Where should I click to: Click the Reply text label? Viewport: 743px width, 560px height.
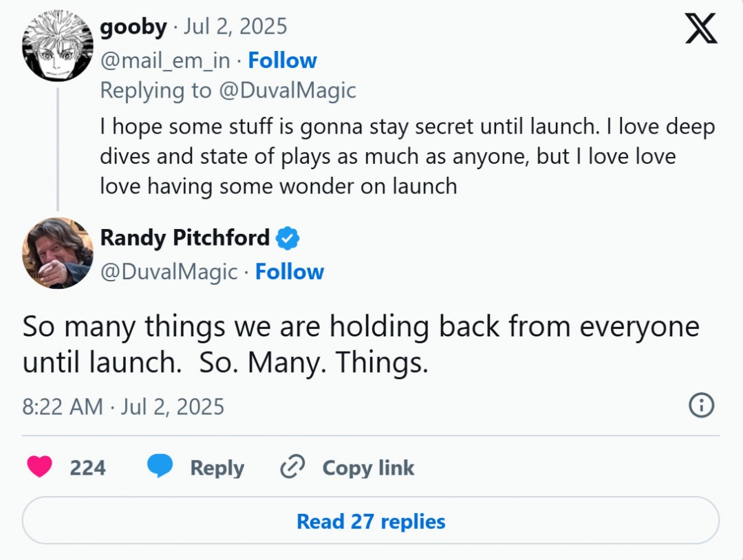point(217,468)
